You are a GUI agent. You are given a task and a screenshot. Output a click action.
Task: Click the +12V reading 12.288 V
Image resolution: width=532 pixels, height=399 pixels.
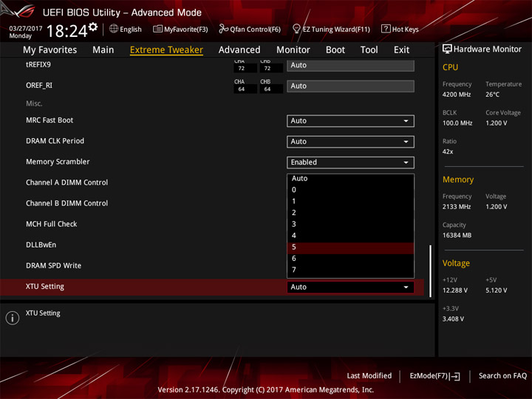click(454, 290)
